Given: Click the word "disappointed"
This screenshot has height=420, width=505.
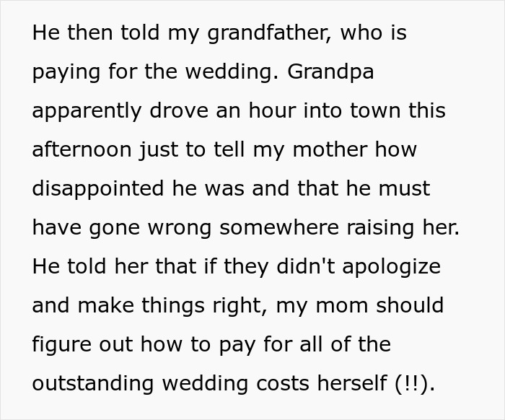Looking at the screenshot, I should coord(98,189).
